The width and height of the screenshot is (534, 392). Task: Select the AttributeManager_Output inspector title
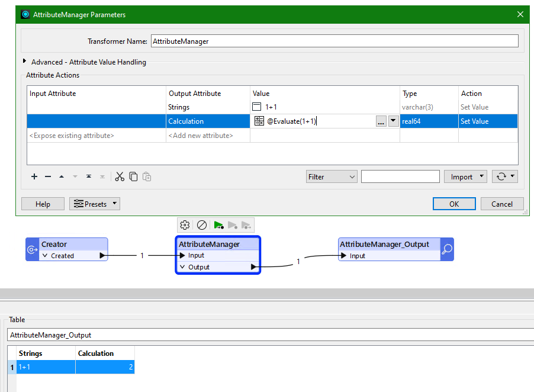coord(384,244)
